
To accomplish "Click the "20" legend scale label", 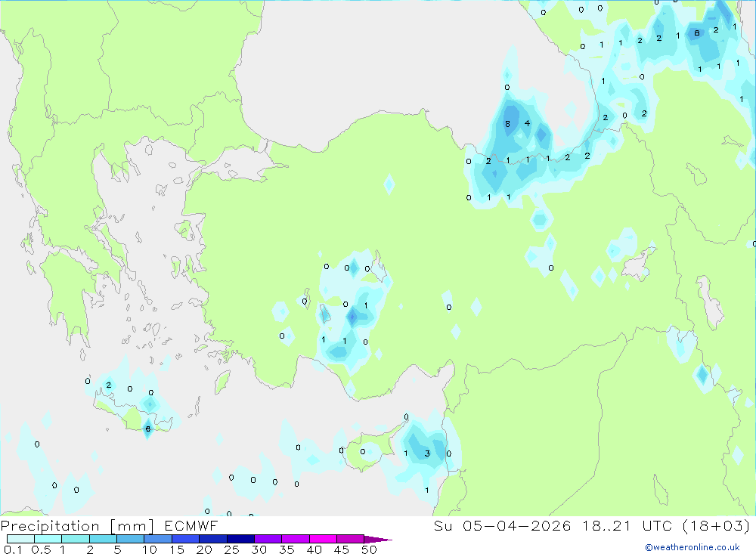I will point(204,549).
